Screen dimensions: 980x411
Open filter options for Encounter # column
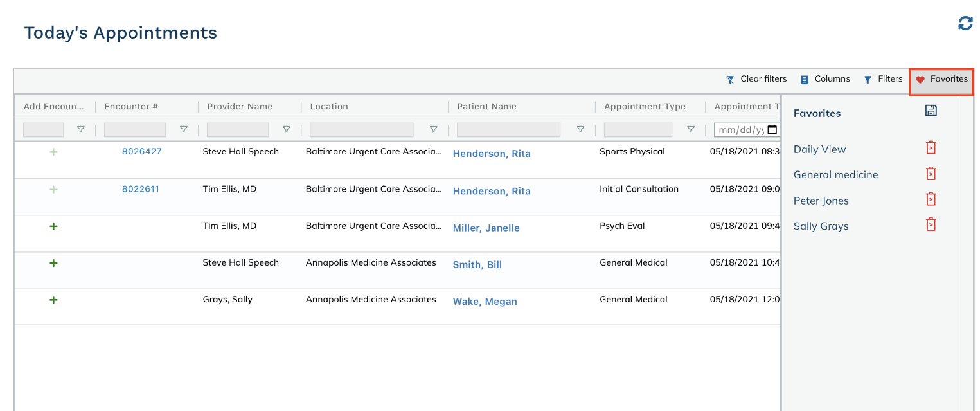tap(183, 130)
